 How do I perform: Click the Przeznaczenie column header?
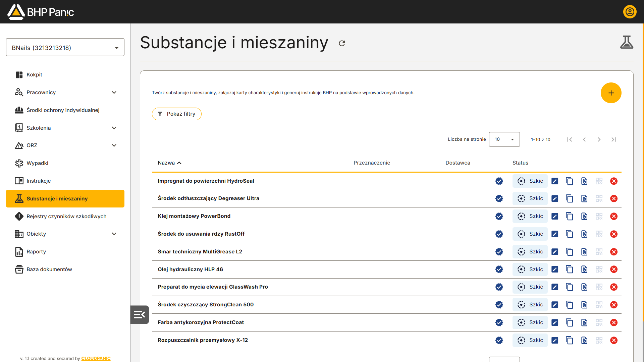(x=372, y=163)
